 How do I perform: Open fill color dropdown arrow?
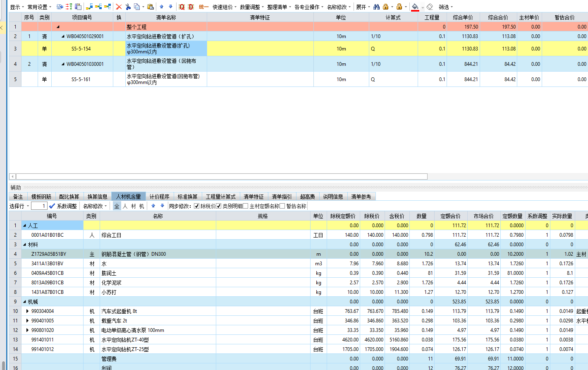coord(423,7)
